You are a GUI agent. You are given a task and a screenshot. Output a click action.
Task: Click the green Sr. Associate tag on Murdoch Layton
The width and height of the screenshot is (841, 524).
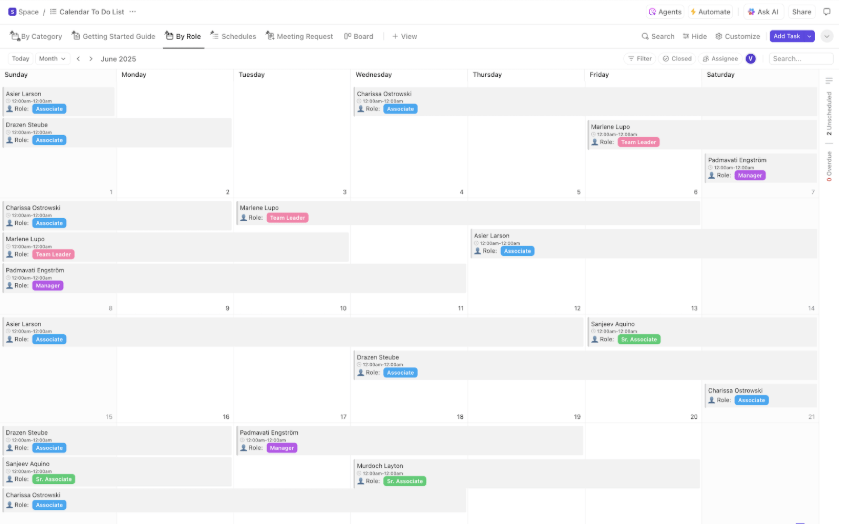(x=404, y=481)
